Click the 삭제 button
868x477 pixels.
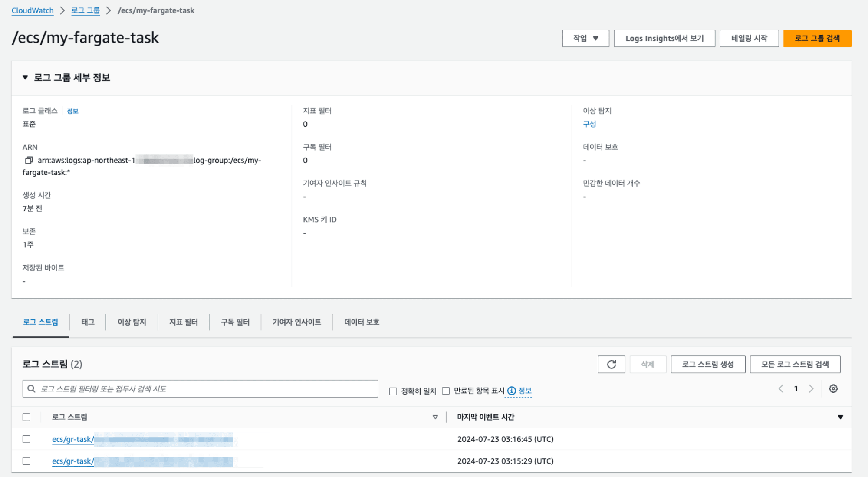(648, 364)
